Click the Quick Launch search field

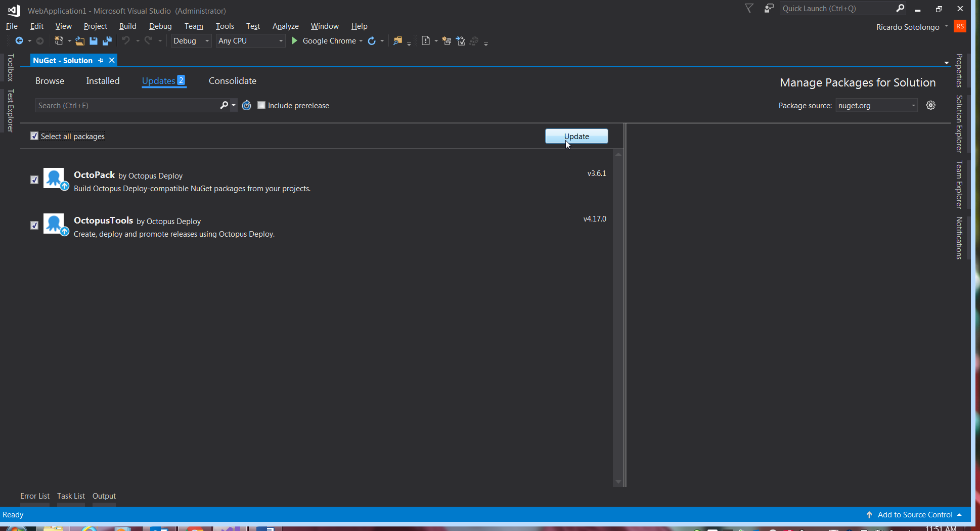(x=837, y=8)
